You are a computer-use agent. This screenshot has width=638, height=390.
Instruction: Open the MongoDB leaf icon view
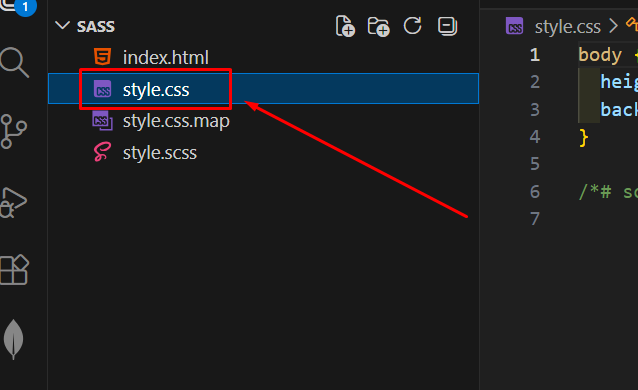pyautogui.click(x=13, y=339)
